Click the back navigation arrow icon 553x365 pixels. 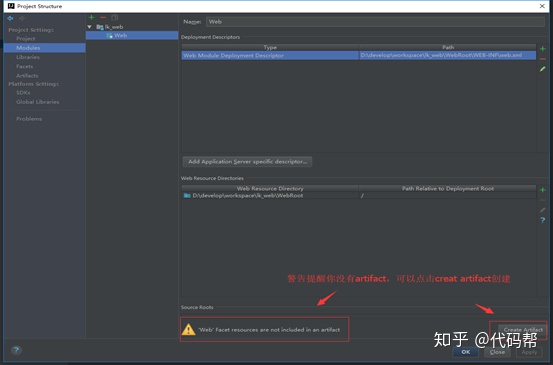point(10,18)
